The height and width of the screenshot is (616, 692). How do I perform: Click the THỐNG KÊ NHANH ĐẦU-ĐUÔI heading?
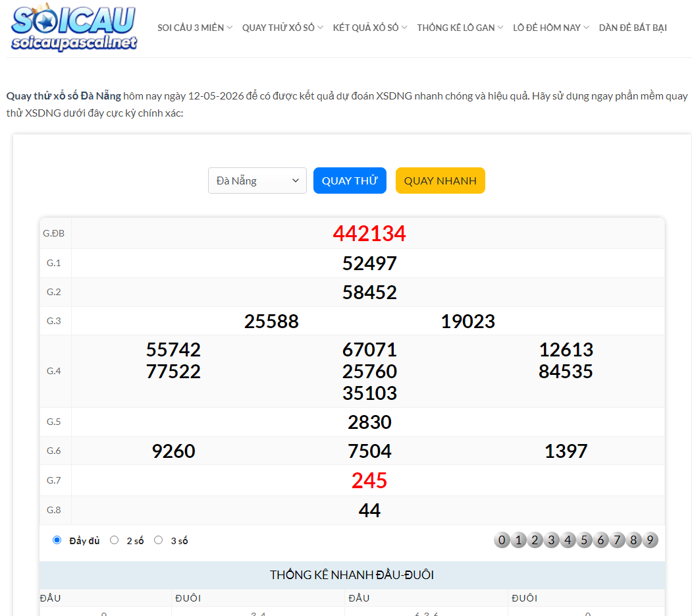pyautogui.click(x=352, y=575)
